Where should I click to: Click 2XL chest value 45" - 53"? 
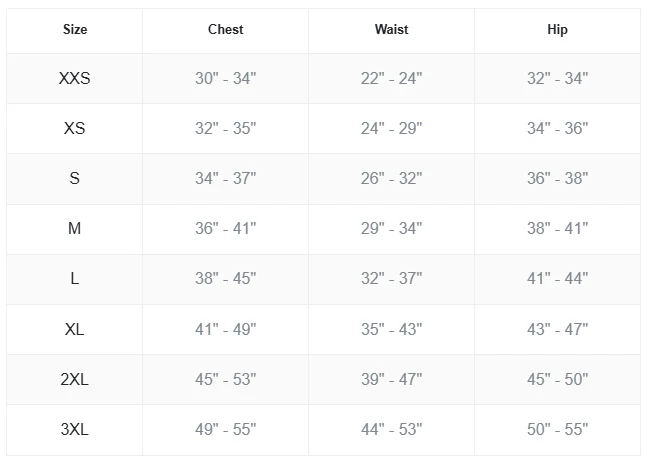[226, 380]
